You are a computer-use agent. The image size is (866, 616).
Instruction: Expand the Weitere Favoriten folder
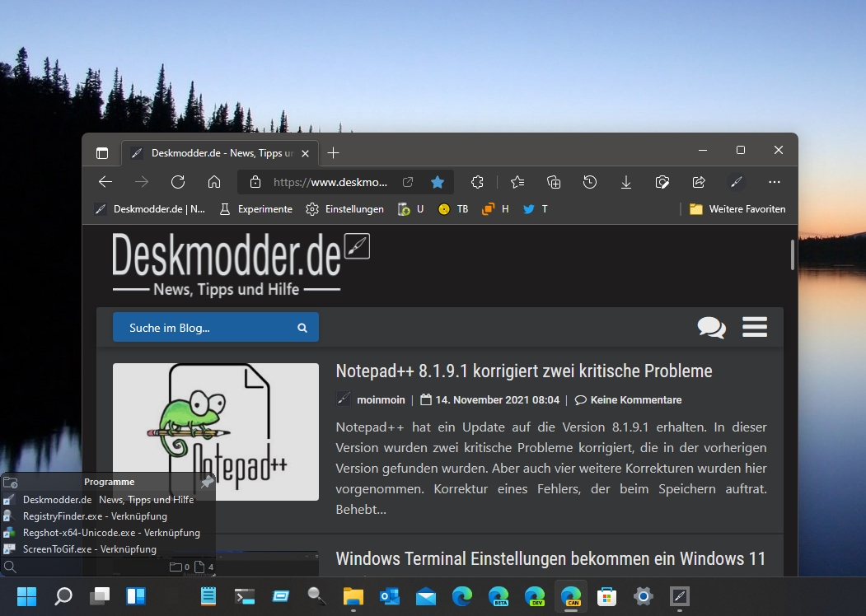point(737,209)
